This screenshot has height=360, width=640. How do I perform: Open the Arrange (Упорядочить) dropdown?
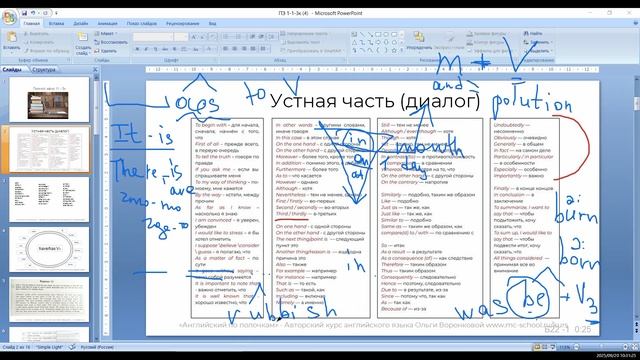pyautogui.click(x=419, y=41)
